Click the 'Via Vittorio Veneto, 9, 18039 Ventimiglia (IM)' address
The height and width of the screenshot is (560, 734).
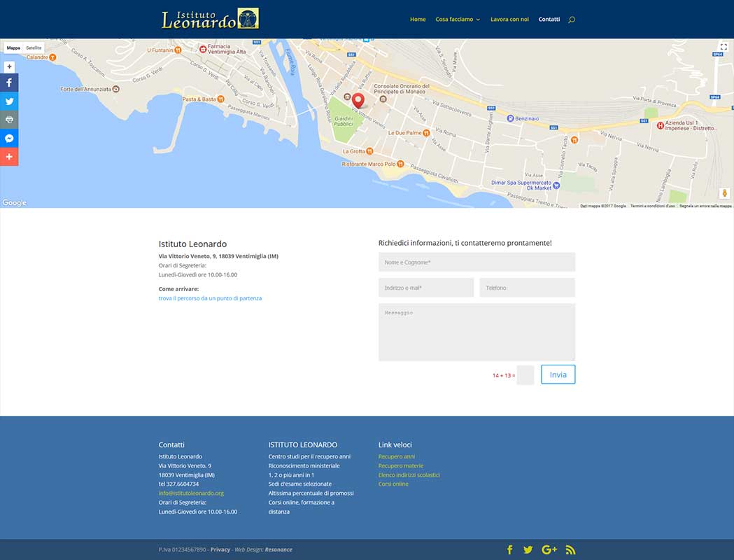point(218,256)
